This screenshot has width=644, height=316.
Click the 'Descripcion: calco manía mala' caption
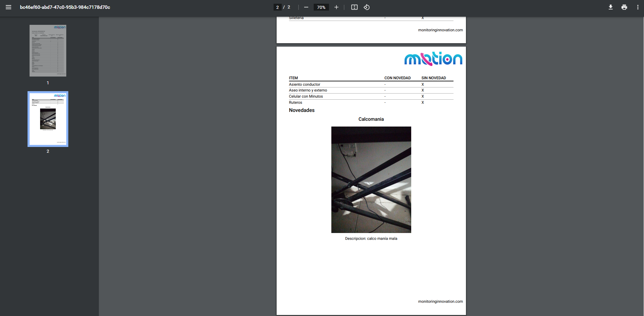(371, 238)
